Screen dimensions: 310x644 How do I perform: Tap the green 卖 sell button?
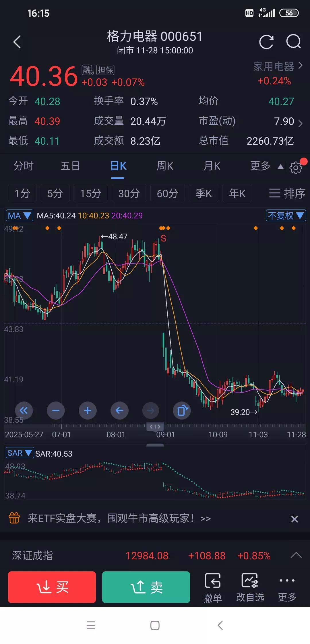pos(146,587)
